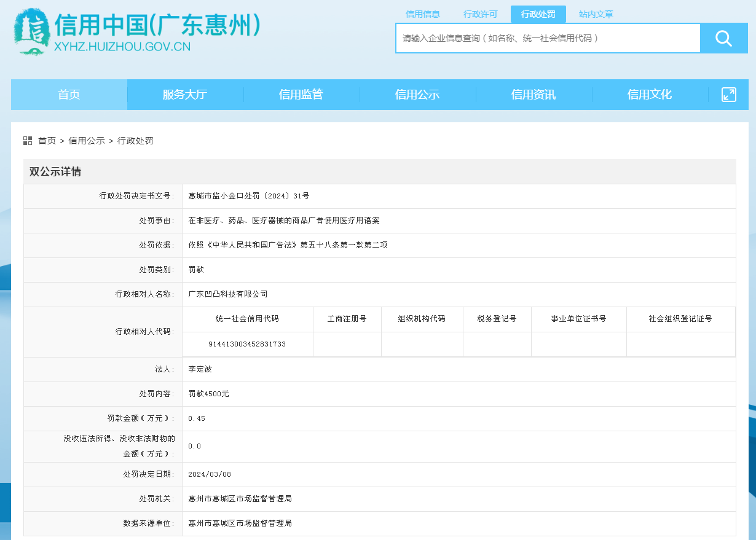
Task: Open the 信用资讯 navigation item
Action: click(534, 95)
